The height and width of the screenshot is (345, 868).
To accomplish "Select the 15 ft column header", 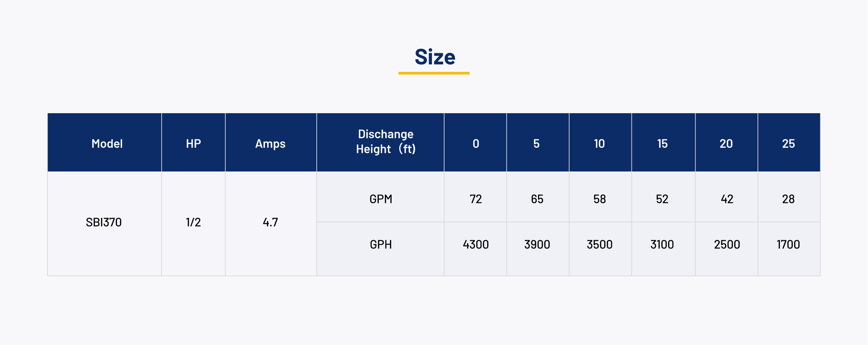I will point(662,144).
